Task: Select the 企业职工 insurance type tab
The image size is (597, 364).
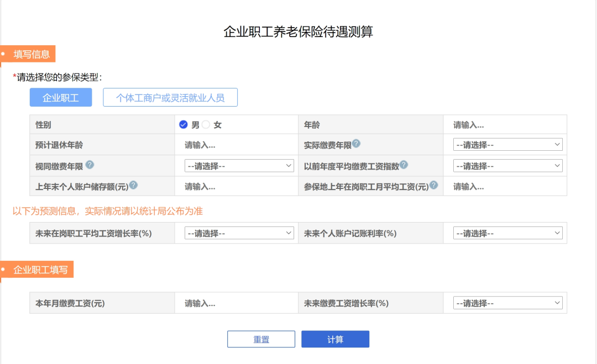Action: pyautogui.click(x=61, y=98)
